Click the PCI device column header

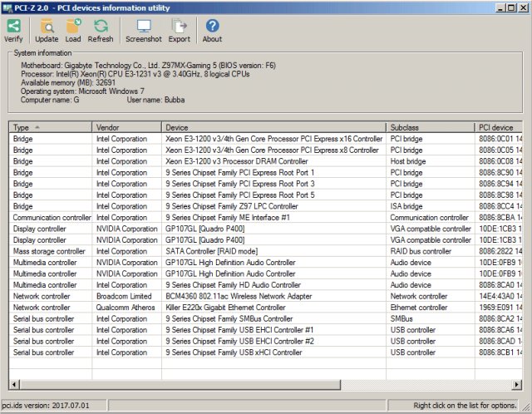pyautogui.click(x=498, y=127)
